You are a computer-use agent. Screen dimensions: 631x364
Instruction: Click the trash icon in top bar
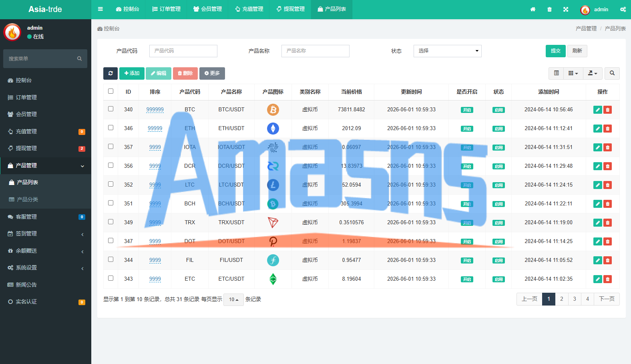[549, 9]
